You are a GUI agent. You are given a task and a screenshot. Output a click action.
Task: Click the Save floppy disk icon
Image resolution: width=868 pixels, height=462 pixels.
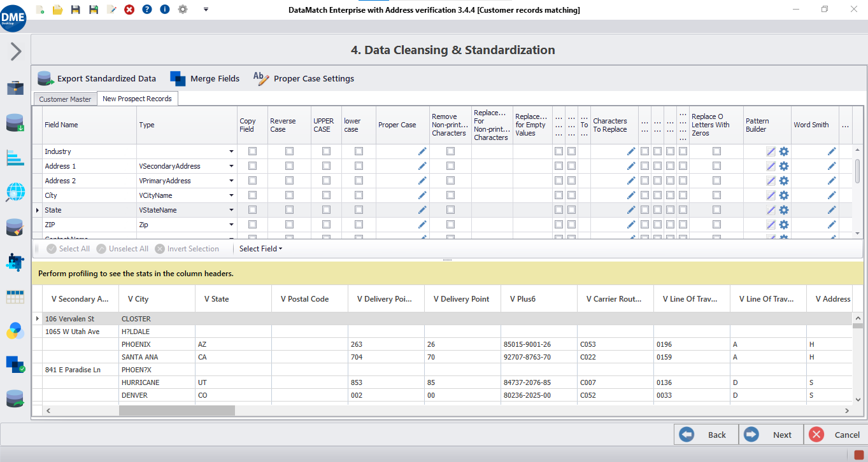coord(75,10)
